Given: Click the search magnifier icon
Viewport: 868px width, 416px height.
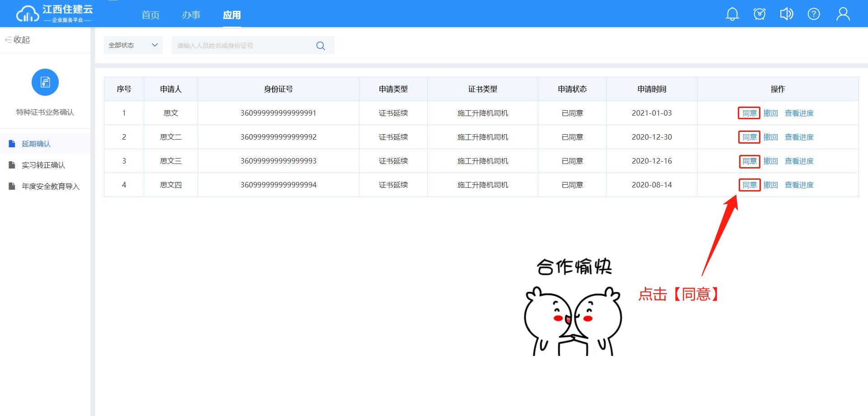Looking at the screenshot, I should pos(321,46).
